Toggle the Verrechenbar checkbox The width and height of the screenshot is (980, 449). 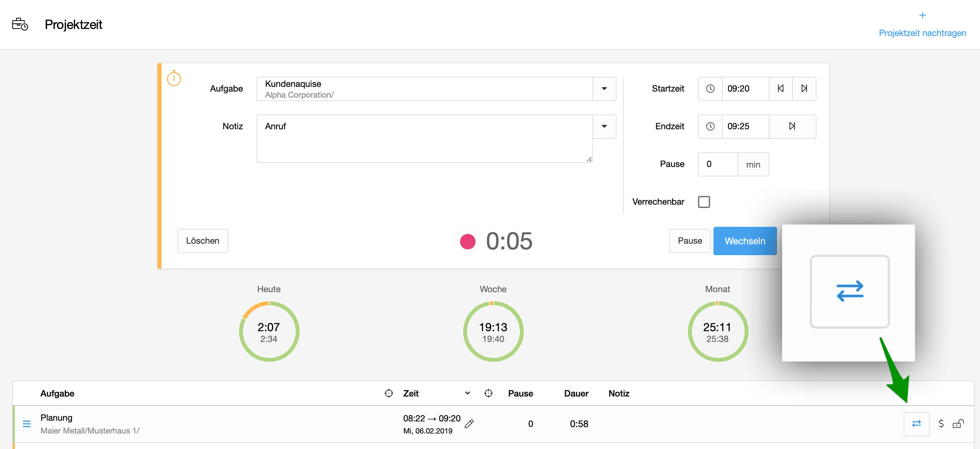[704, 202]
